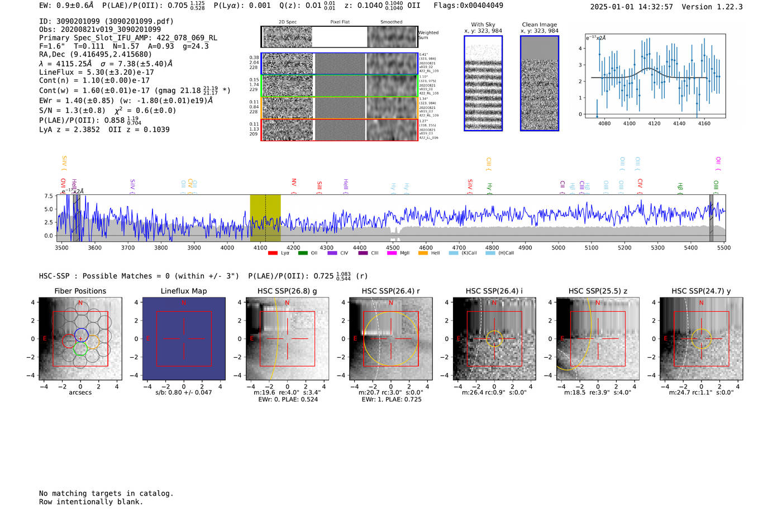This screenshot has width=782, height=532.
Task: Click the EWr: 1, PLAE: 0.725 caption
Action: pyautogui.click(x=391, y=400)
